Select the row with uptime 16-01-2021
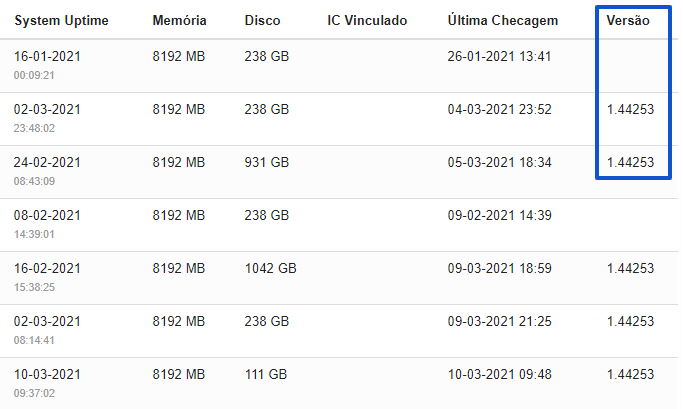Image resolution: width=683 pixels, height=409 pixels. click(x=340, y=66)
